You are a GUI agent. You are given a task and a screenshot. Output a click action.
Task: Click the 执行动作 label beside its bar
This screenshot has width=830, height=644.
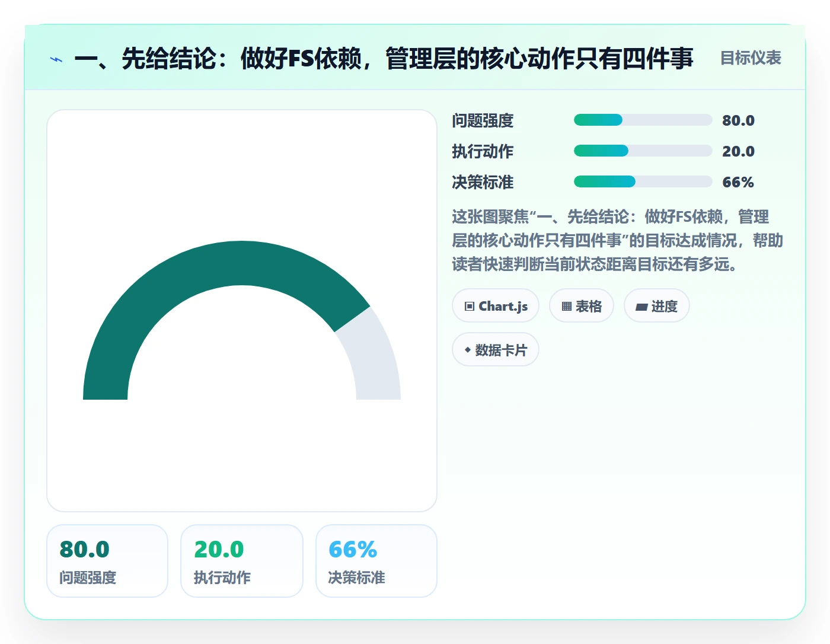click(483, 151)
